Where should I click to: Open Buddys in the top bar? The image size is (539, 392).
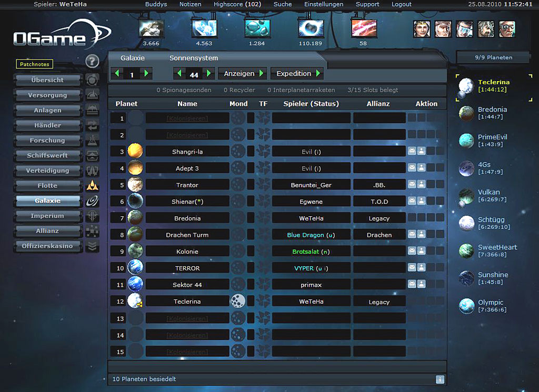point(156,4)
